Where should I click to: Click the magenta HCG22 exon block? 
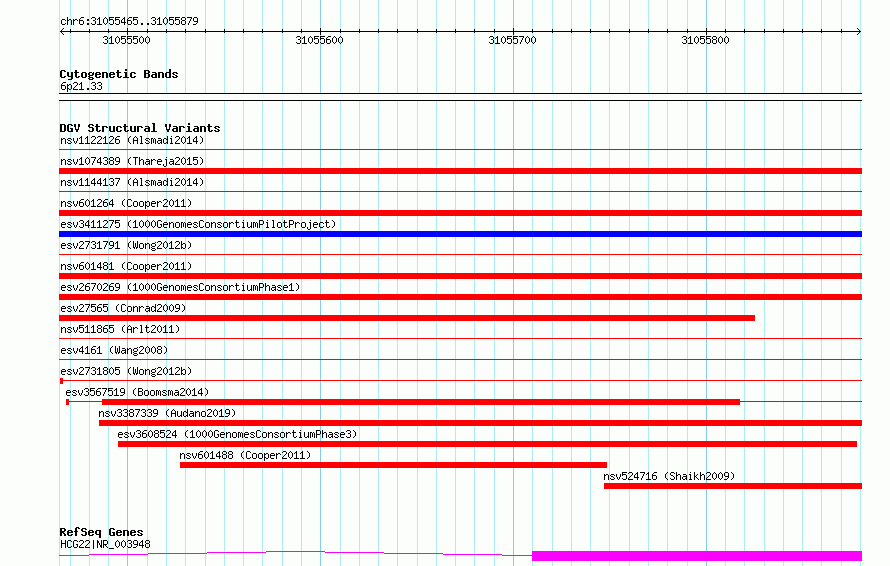point(697,556)
